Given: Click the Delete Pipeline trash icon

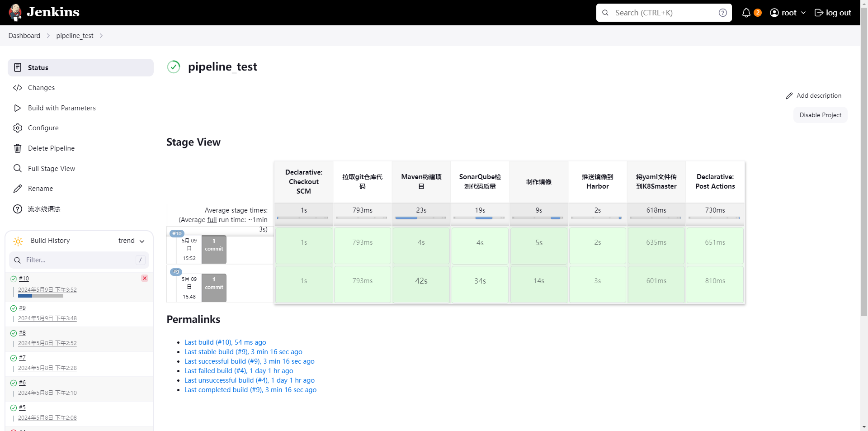Looking at the screenshot, I should click(18, 148).
